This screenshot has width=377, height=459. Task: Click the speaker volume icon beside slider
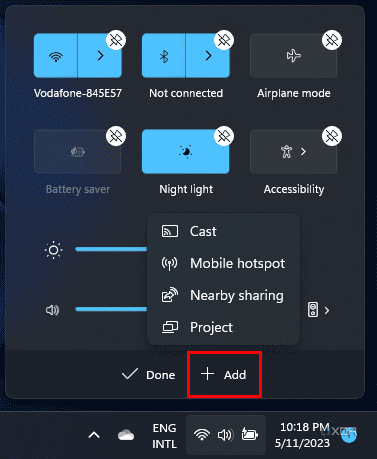tap(52, 310)
